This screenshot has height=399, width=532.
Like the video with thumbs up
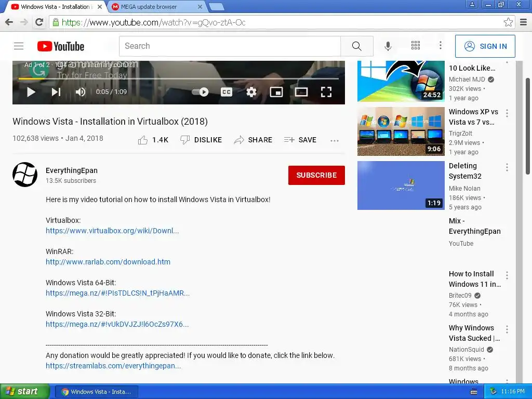pos(153,140)
